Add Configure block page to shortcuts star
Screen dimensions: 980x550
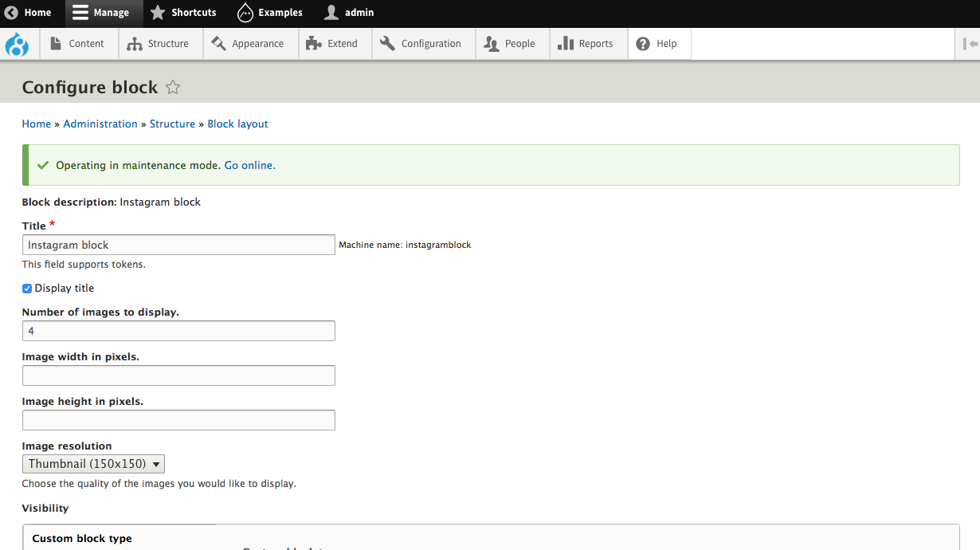173,88
